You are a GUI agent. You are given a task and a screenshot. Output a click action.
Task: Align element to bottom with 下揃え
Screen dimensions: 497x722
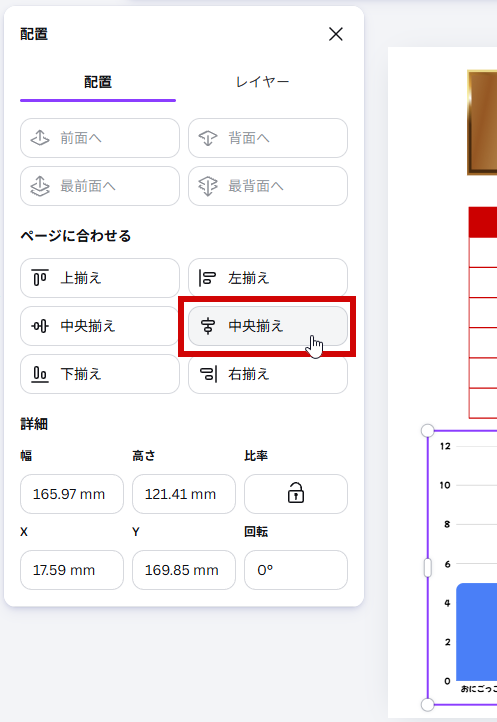(x=100, y=374)
